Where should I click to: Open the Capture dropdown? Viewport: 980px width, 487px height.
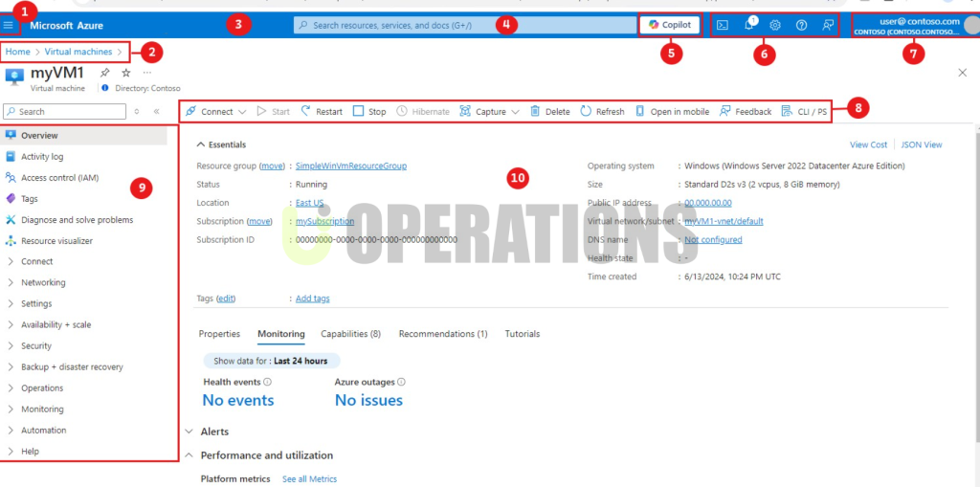click(x=490, y=111)
